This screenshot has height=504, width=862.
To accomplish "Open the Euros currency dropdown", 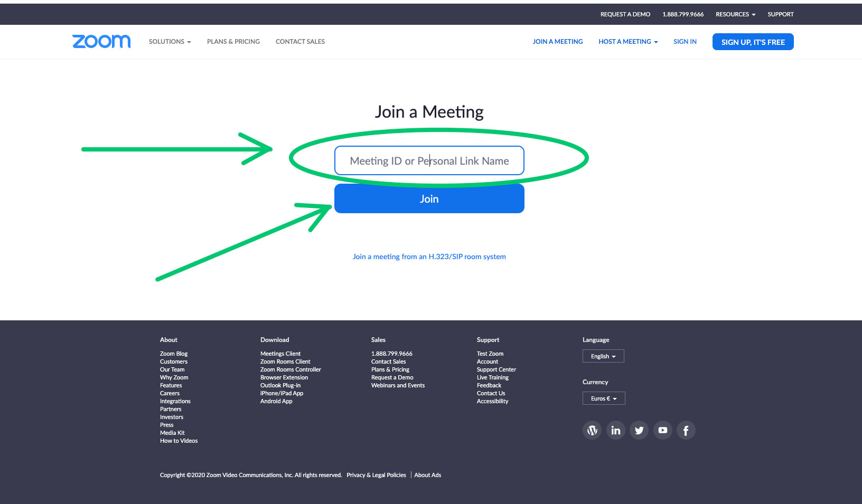I will click(604, 398).
